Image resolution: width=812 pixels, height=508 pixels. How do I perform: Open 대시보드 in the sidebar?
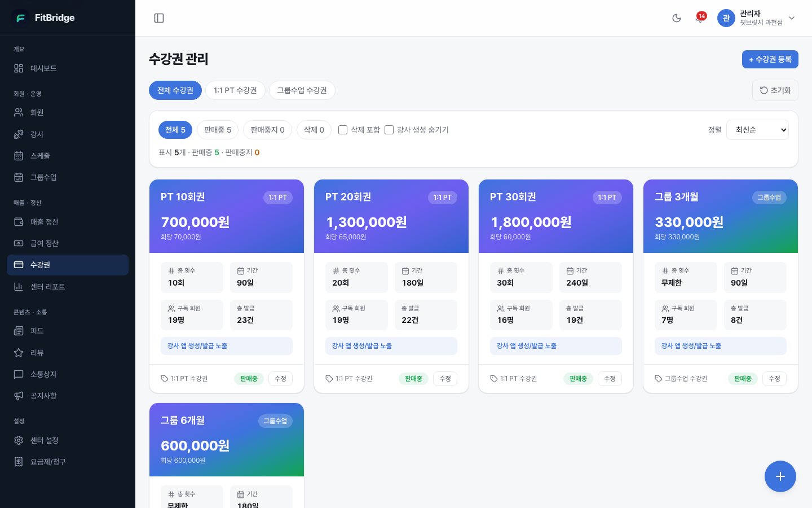coord(68,68)
